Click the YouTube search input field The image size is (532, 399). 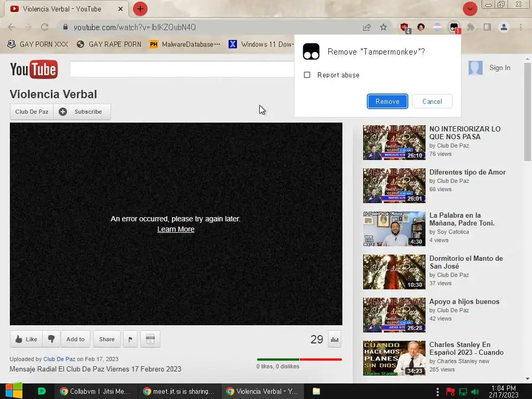click(182, 69)
